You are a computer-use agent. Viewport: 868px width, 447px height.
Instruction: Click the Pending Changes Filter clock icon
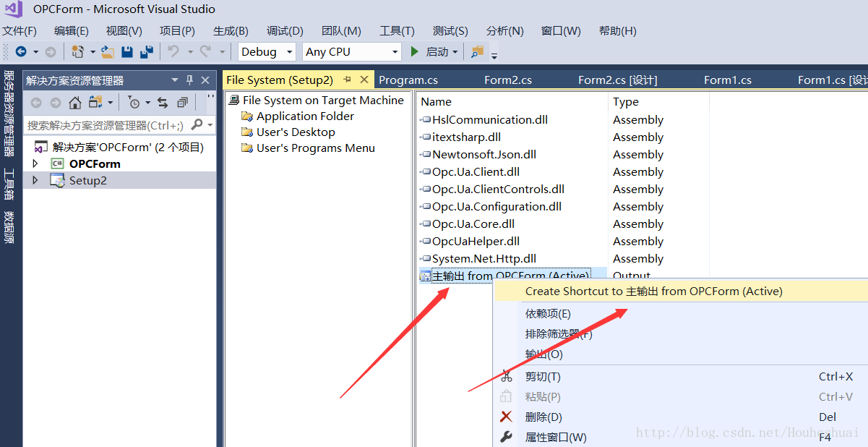[134, 102]
